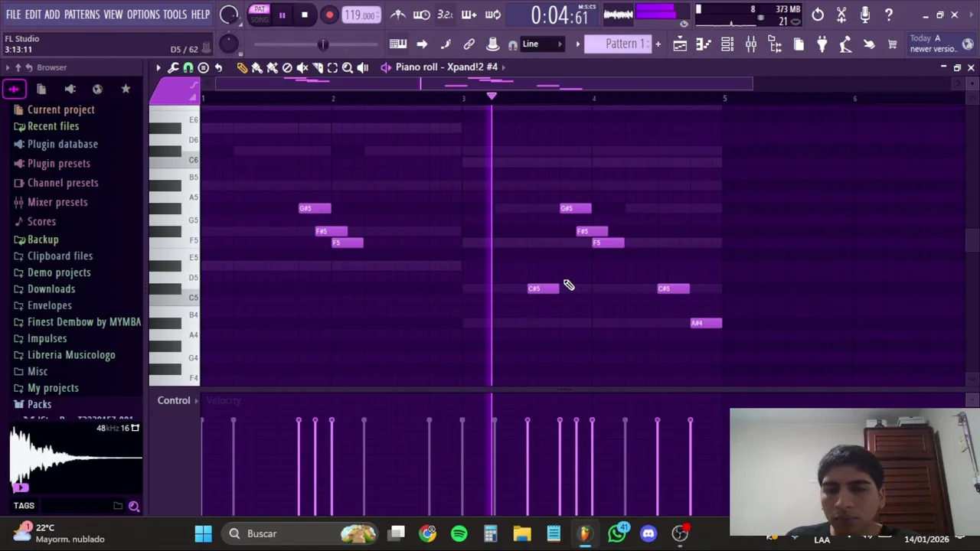The height and width of the screenshot is (551, 980).
Task: Add a new pattern with plus button
Action: click(x=657, y=44)
